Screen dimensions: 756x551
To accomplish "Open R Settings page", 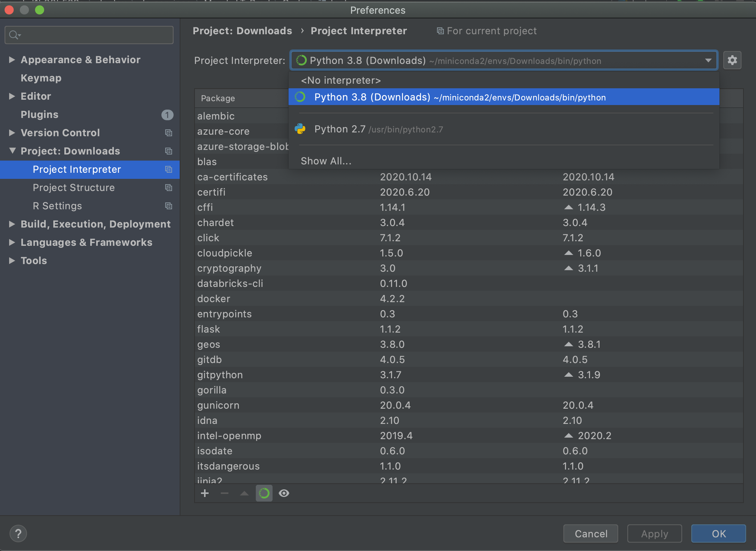I will point(57,206).
